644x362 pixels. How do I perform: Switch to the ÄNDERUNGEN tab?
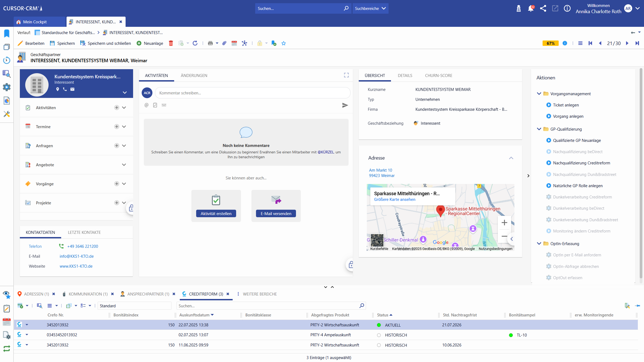tap(194, 76)
